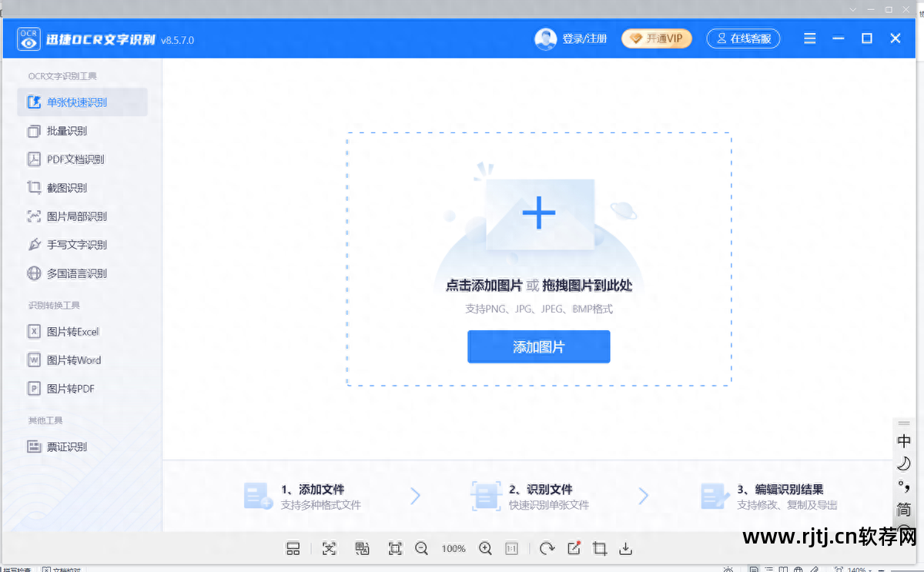Click 其他工具 section header
Screen dimensions: 924x572
pos(45,420)
